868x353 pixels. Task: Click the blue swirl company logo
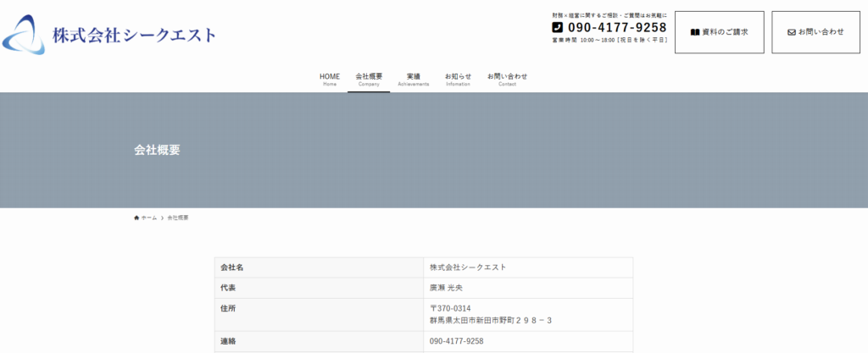click(x=24, y=36)
